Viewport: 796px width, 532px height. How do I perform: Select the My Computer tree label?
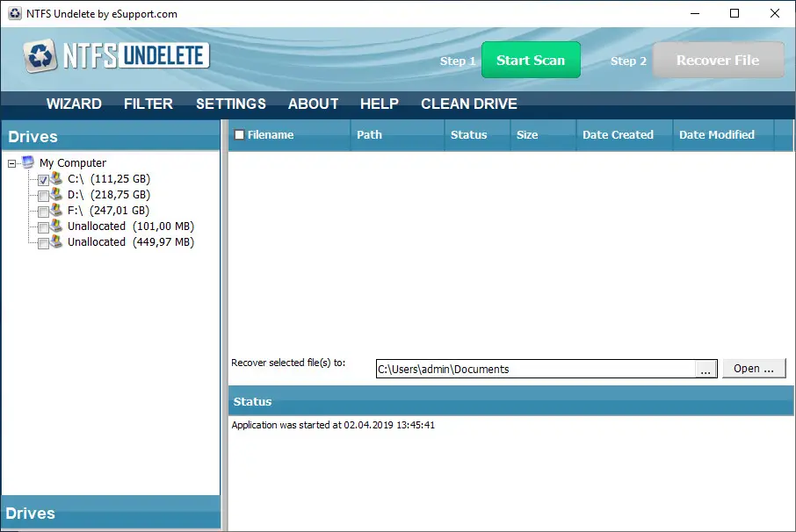point(73,162)
